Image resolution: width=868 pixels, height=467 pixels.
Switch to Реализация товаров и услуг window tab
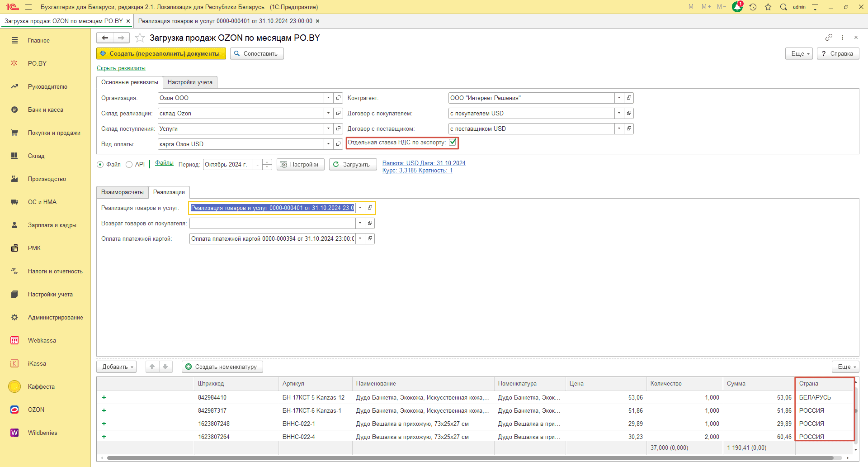coord(225,21)
